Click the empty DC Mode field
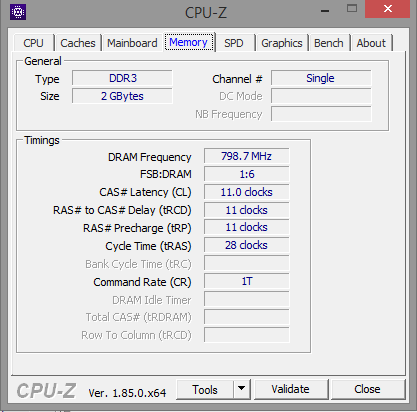Screen dimensions: 417x412 click(x=321, y=96)
